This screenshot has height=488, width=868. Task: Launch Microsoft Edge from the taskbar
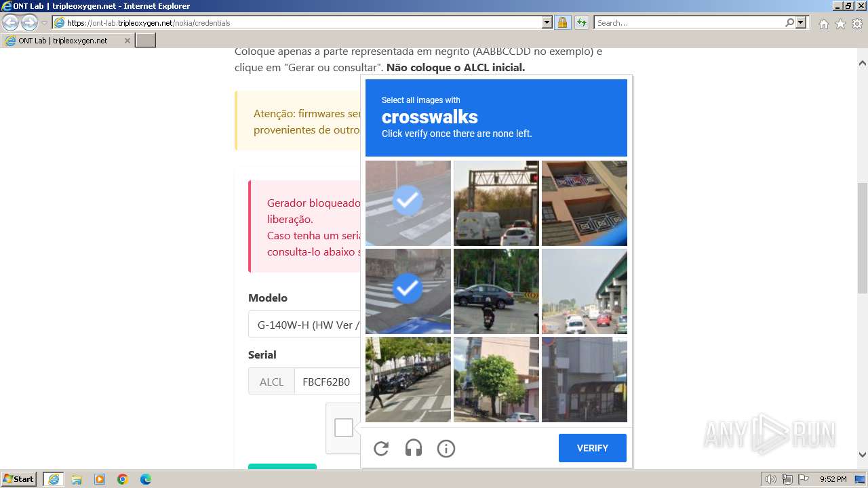pos(146,479)
